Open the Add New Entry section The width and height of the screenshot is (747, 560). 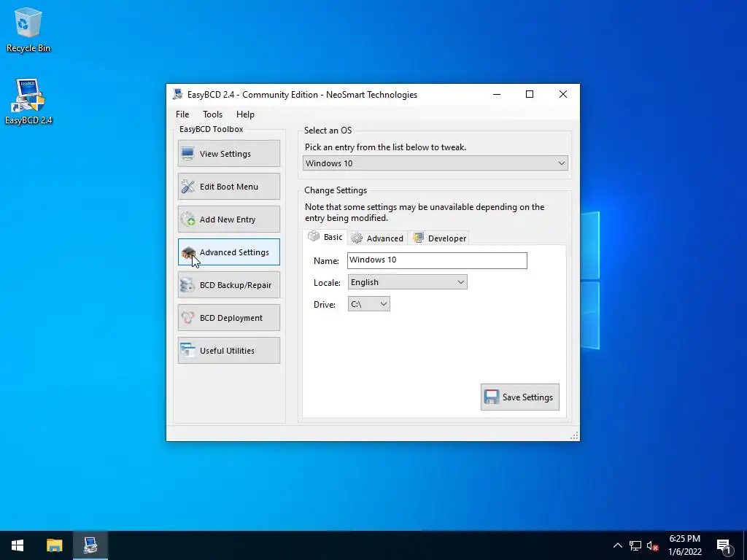pyautogui.click(x=228, y=219)
